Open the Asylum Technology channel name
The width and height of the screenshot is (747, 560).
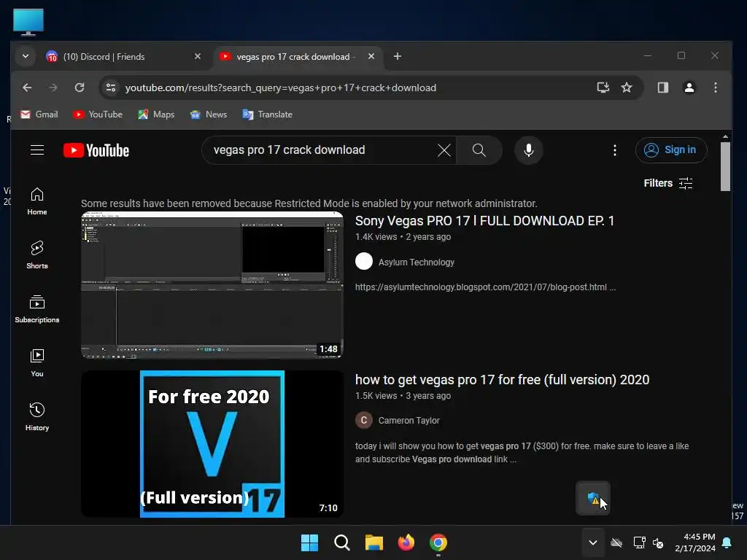coord(416,262)
